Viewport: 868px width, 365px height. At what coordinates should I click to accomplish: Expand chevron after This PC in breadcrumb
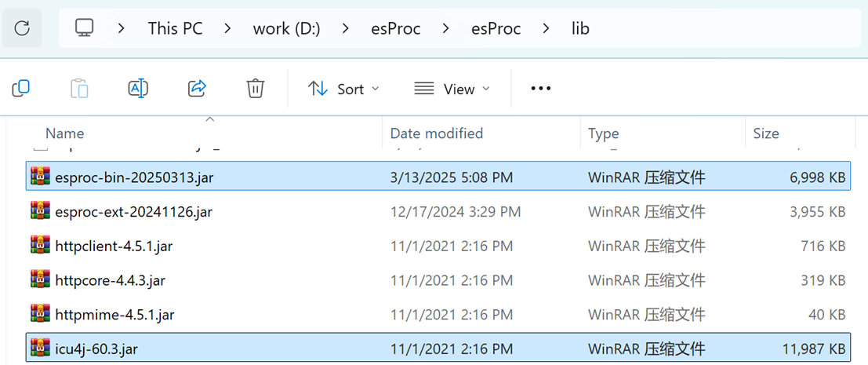pos(227,29)
